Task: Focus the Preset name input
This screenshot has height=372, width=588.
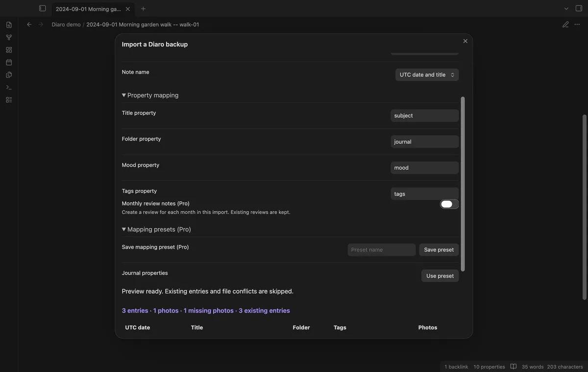Action: [x=382, y=250]
